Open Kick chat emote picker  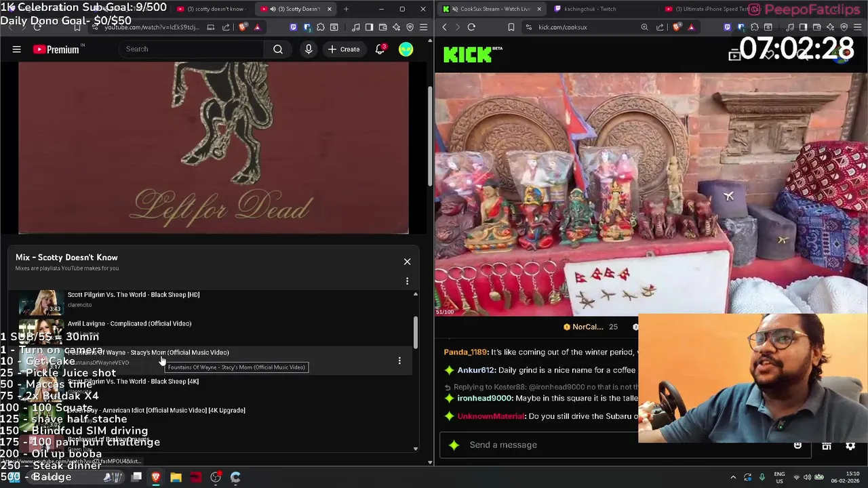[797, 445]
